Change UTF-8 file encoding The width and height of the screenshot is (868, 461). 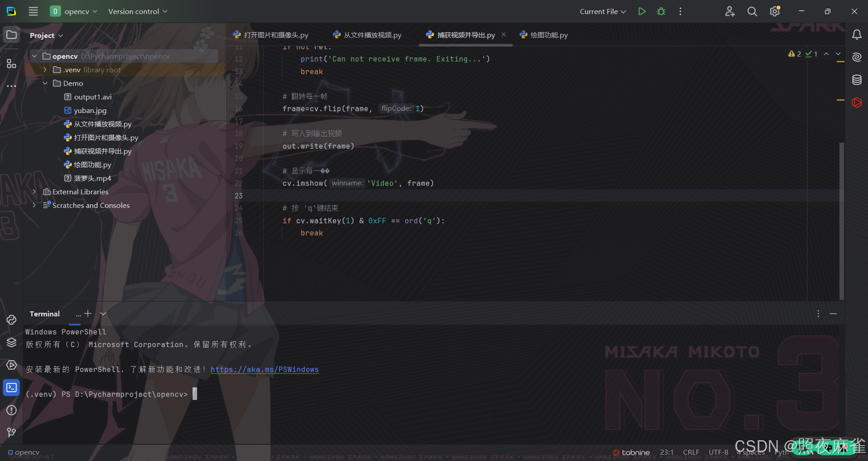click(x=718, y=452)
